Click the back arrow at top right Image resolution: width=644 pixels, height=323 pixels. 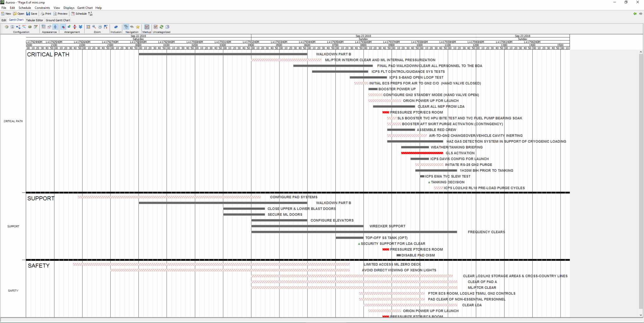click(x=635, y=14)
